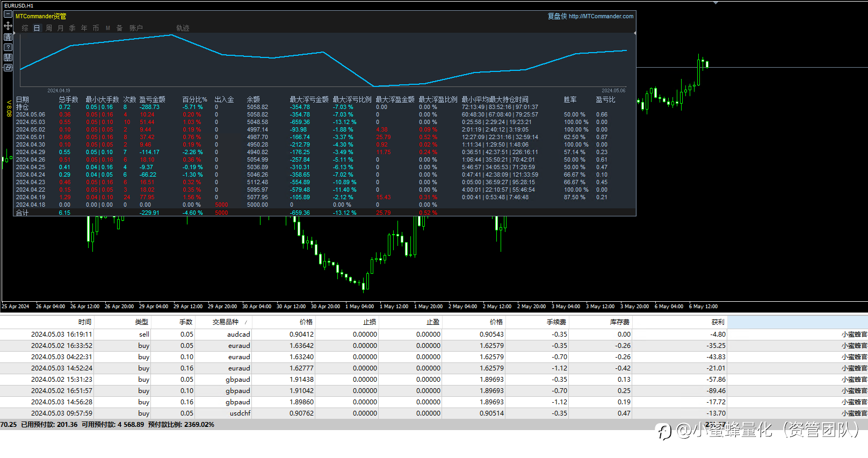Screen dimensions: 868x458
Task: Sort by 获利 profit column header
Action: click(x=718, y=322)
